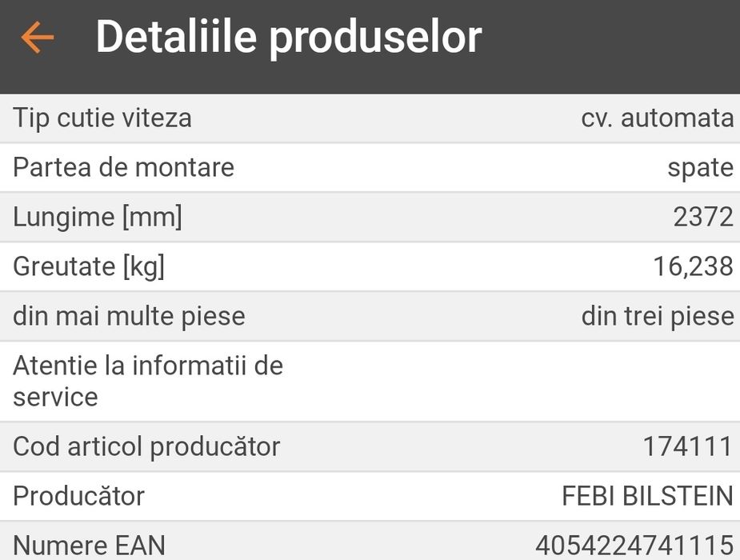Tap the spate mounting value
This screenshot has height=560, width=740.
click(x=700, y=168)
